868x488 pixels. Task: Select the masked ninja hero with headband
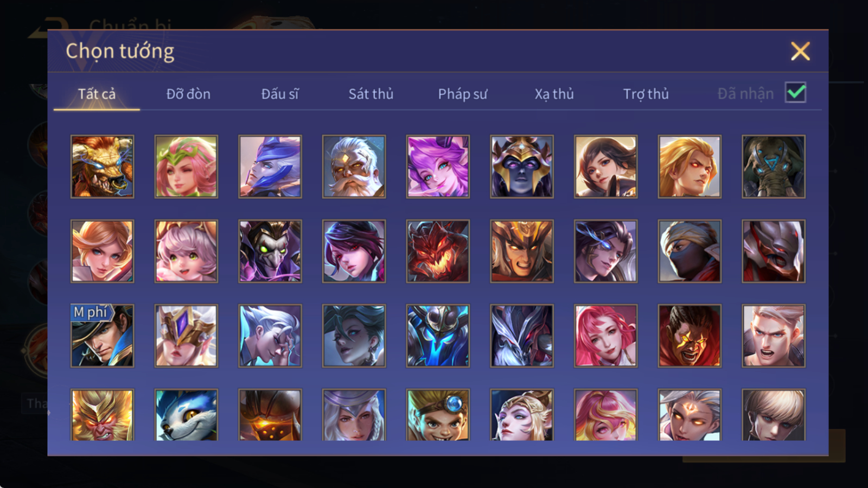[x=690, y=251]
